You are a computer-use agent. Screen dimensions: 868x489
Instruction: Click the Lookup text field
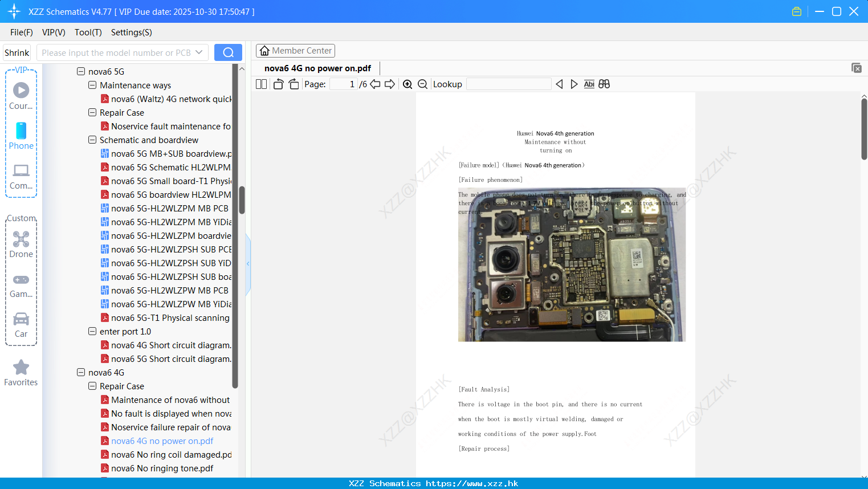click(x=509, y=84)
